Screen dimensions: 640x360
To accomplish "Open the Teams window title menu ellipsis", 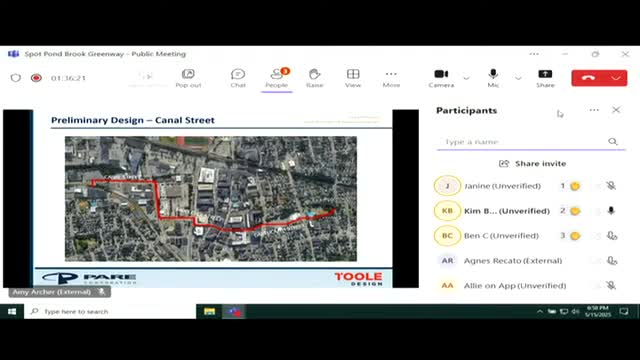I will click(x=534, y=54).
